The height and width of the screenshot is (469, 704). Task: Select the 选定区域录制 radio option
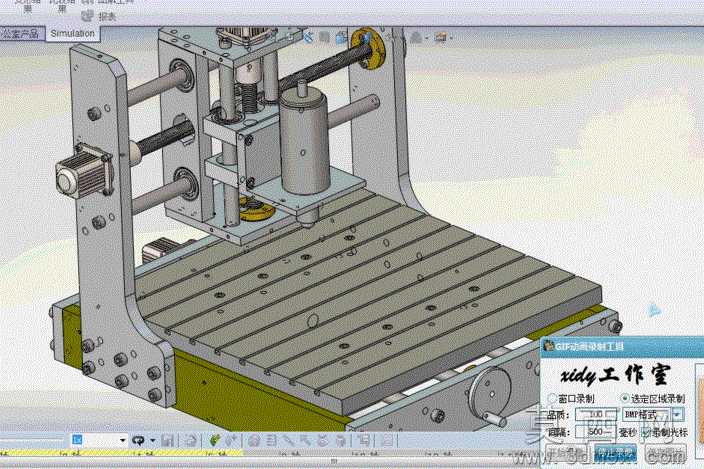[653, 398]
